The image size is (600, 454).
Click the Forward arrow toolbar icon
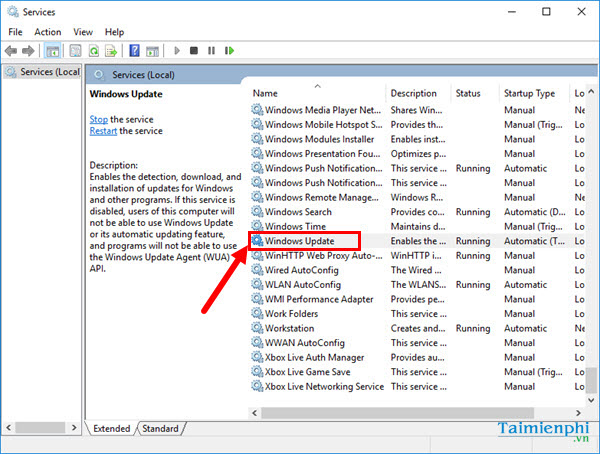(x=28, y=51)
